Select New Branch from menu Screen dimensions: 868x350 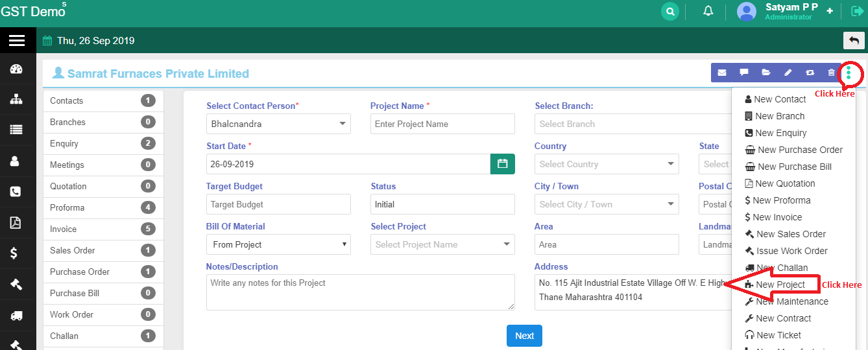(x=775, y=116)
